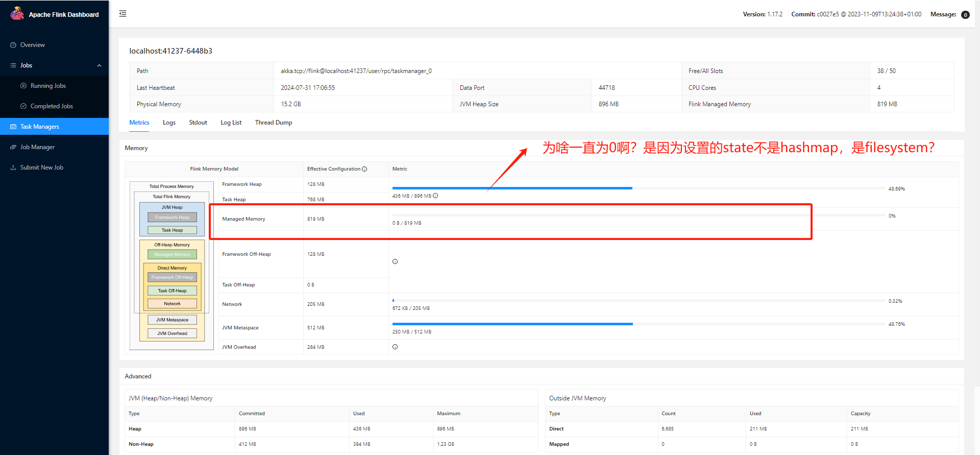Click the Managed Memory usage progress bar
The image size is (980, 455).
638,215
